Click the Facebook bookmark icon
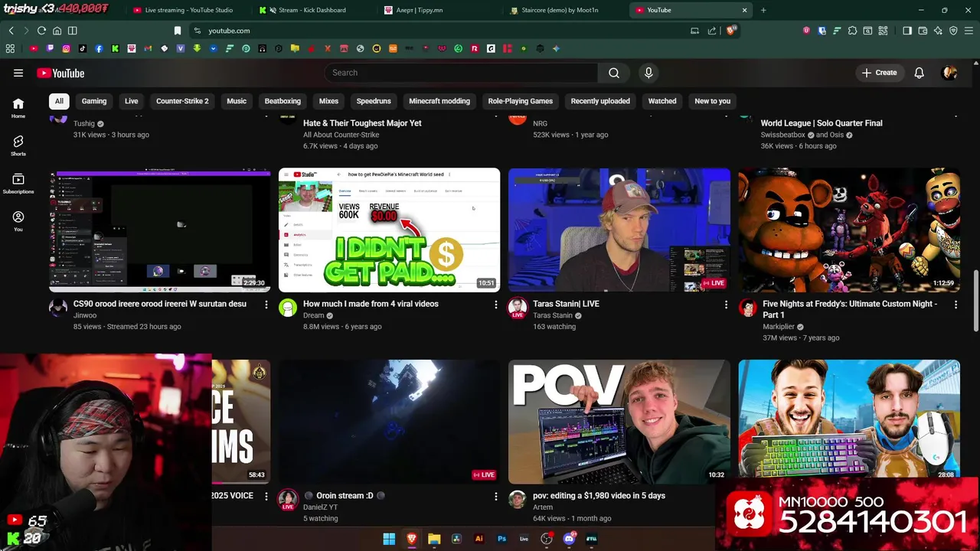This screenshot has width=980, height=551. [x=99, y=48]
